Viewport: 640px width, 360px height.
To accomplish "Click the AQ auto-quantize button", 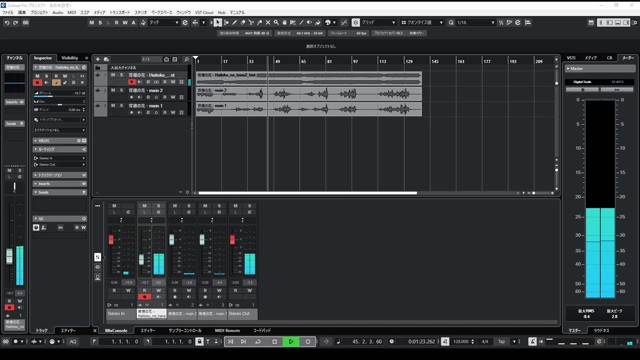I will [73, 342].
